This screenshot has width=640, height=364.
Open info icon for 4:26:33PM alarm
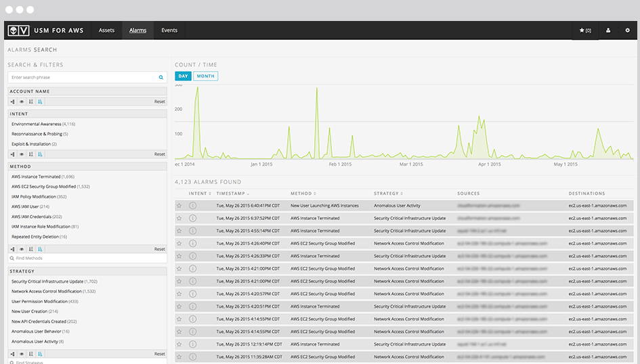pos(192,256)
